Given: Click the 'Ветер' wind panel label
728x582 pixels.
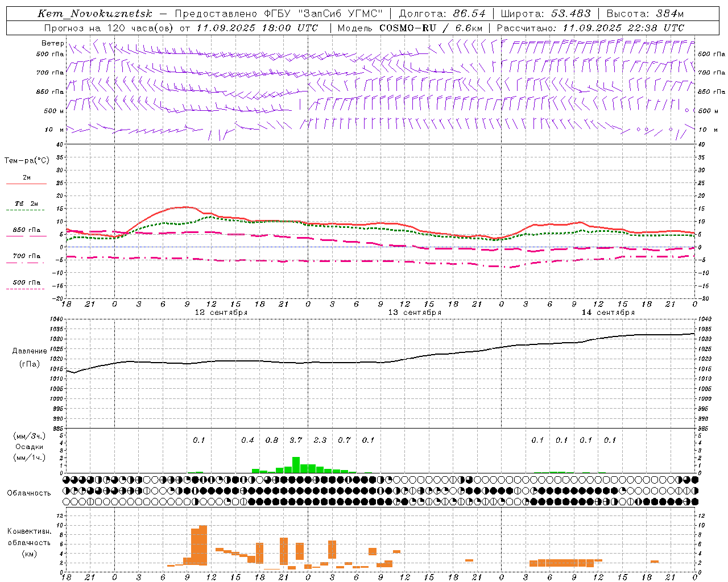Looking at the screenshot, I should [x=52, y=43].
